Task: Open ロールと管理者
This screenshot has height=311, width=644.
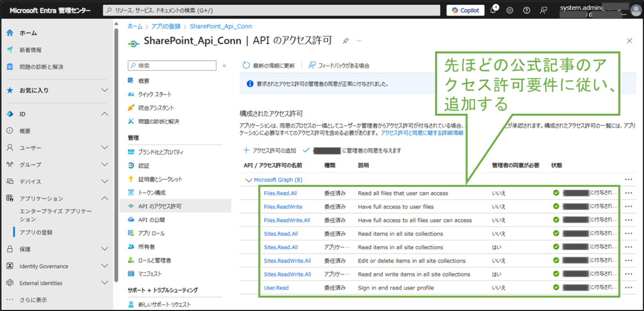Action: (x=155, y=260)
